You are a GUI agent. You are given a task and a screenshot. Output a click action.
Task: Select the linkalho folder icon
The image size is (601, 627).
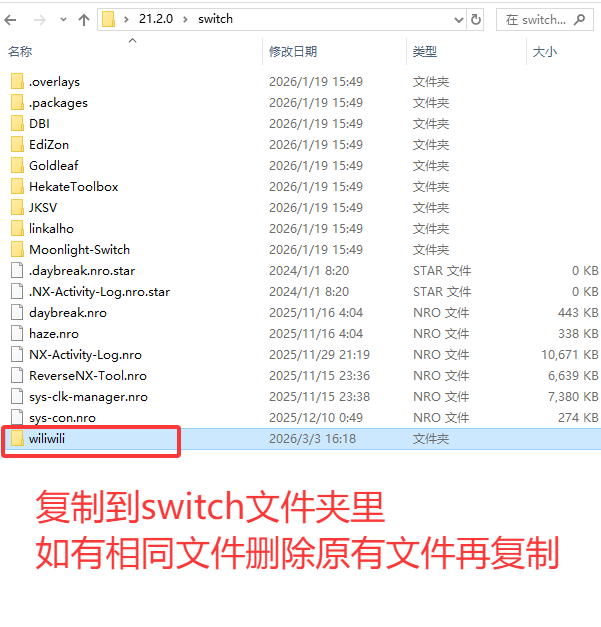coord(17,229)
